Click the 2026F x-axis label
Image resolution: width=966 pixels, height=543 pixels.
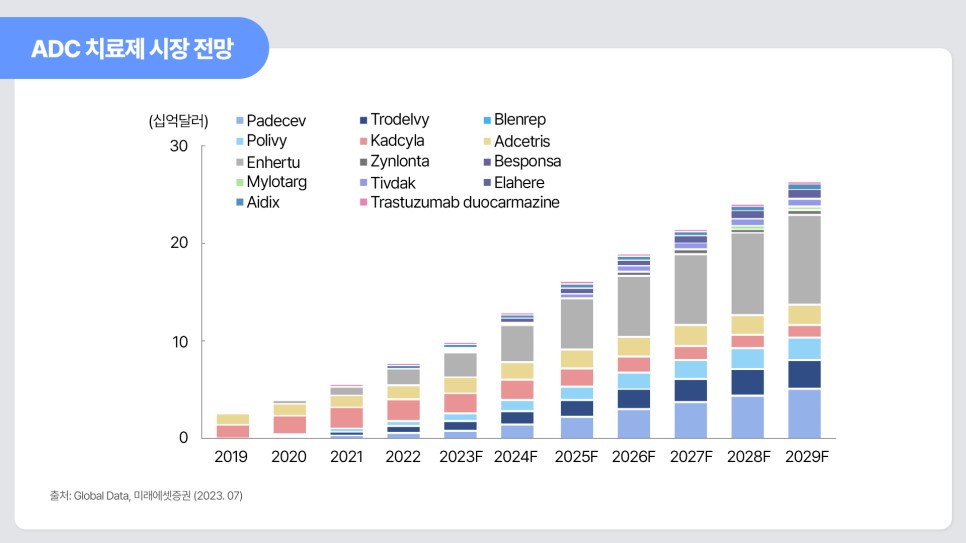(x=633, y=457)
